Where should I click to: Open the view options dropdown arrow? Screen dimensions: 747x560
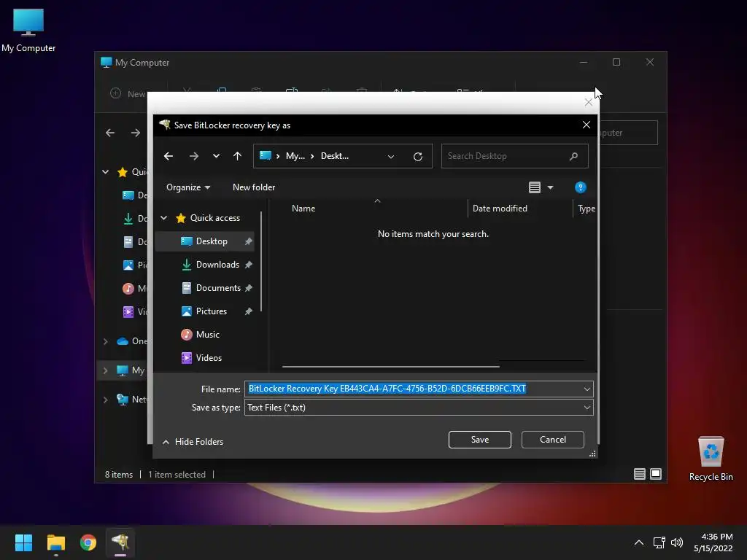tap(550, 187)
